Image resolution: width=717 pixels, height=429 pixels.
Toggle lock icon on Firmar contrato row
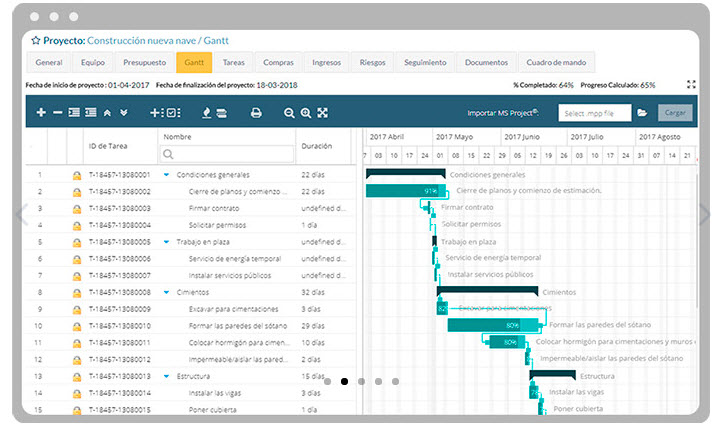76,208
